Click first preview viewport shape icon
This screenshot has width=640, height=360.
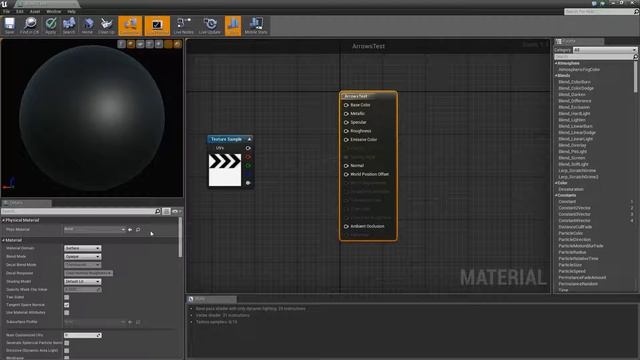click(122, 44)
